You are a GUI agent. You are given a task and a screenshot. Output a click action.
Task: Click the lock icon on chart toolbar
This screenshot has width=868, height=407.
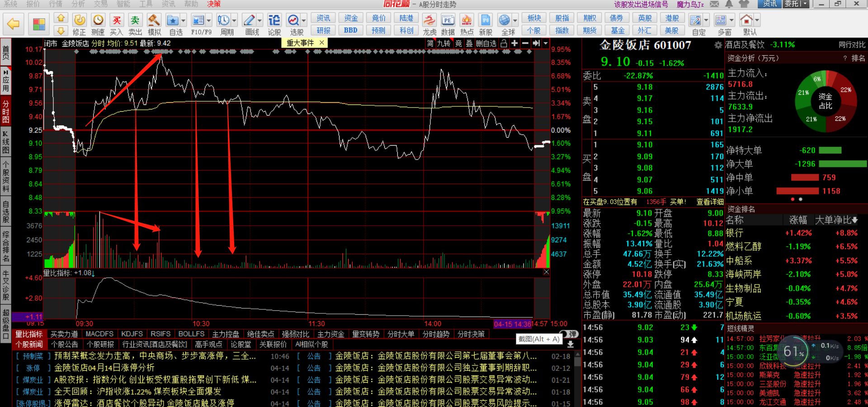[504, 43]
